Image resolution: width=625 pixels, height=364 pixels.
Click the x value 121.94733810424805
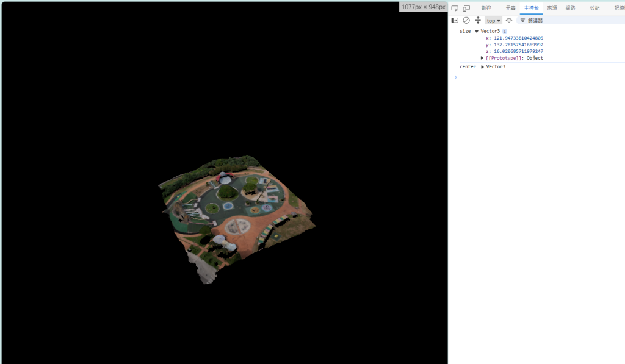(x=519, y=38)
